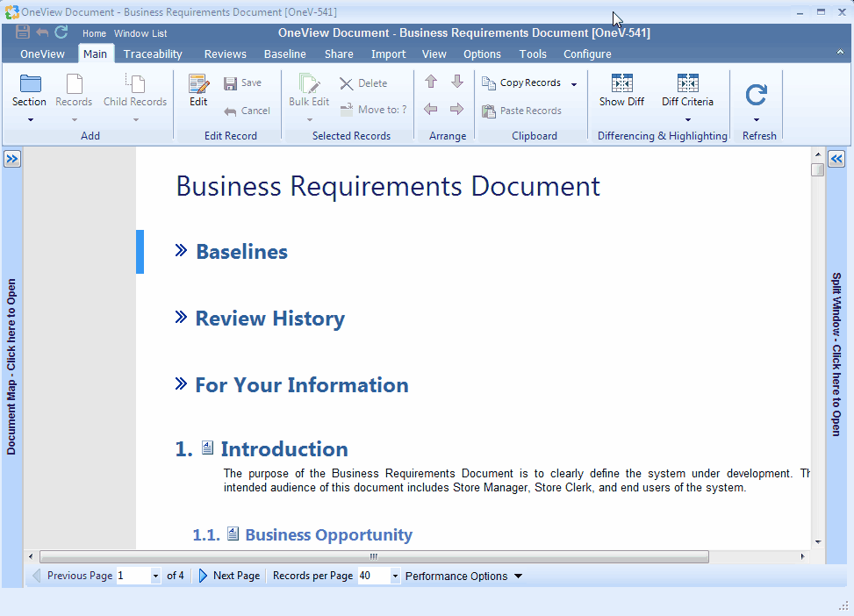This screenshot has height=616, width=854.
Task: Open Copy Records dropdown arrow
Action: [x=574, y=84]
